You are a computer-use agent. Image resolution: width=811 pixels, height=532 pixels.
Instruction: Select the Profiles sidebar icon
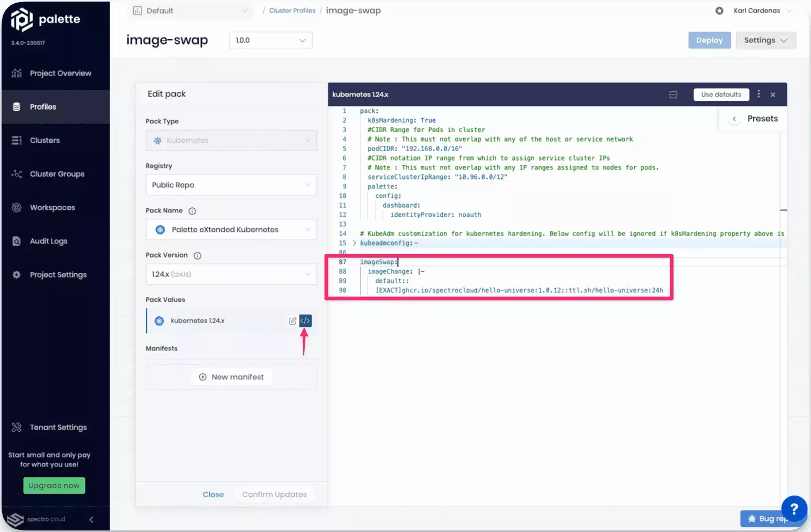(17, 107)
